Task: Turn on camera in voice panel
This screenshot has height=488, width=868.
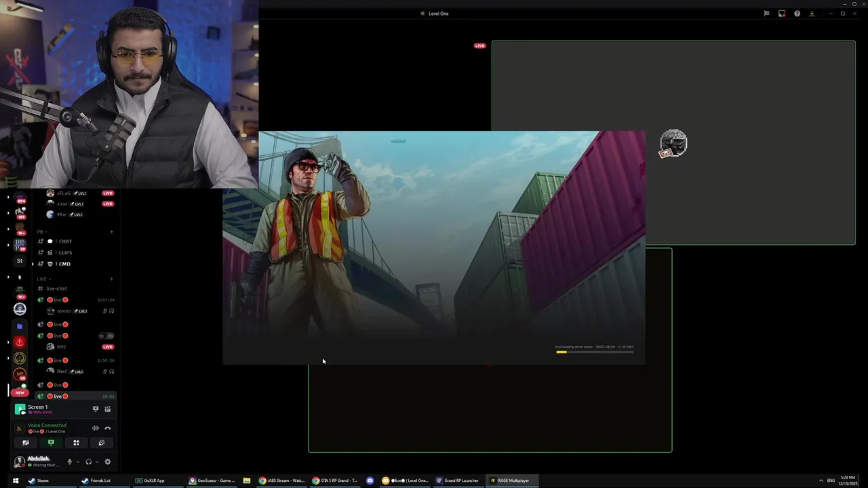Action: click(26, 443)
